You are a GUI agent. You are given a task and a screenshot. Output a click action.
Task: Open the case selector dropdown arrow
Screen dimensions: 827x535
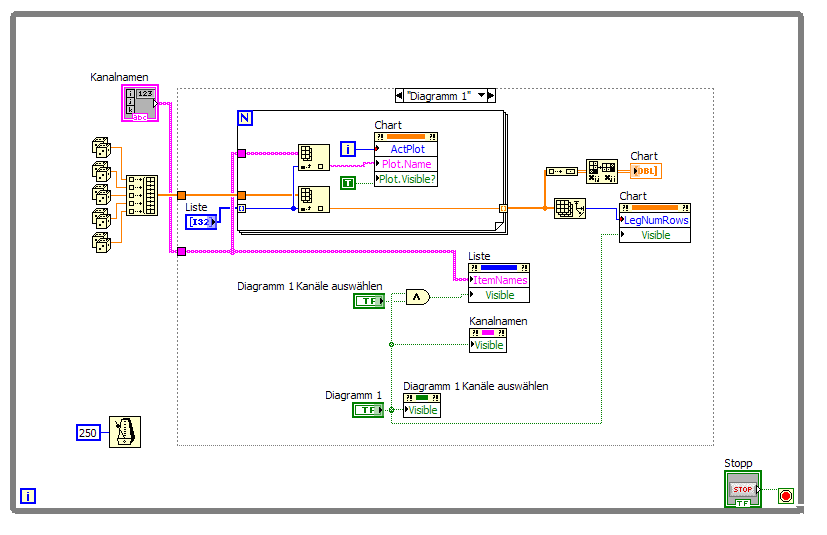point(482,95)
